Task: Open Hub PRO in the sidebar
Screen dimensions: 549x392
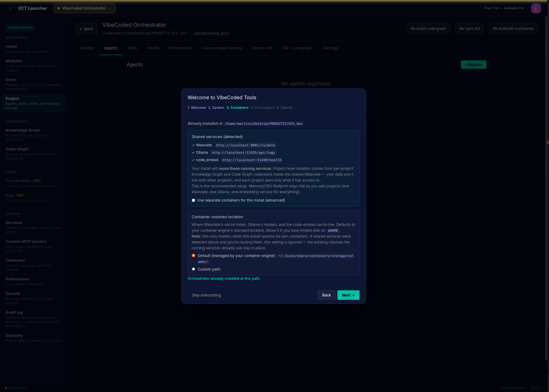Action: [x=34, y=198]
